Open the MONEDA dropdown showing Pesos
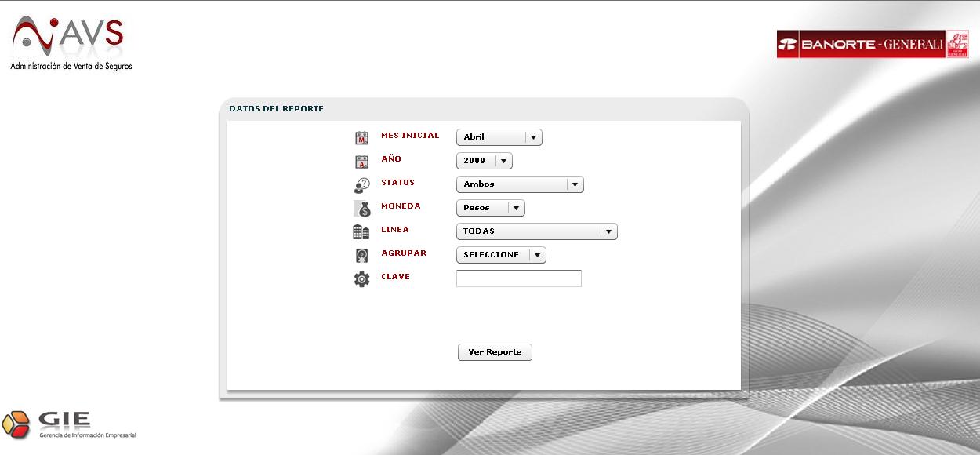 click(490, 208)
